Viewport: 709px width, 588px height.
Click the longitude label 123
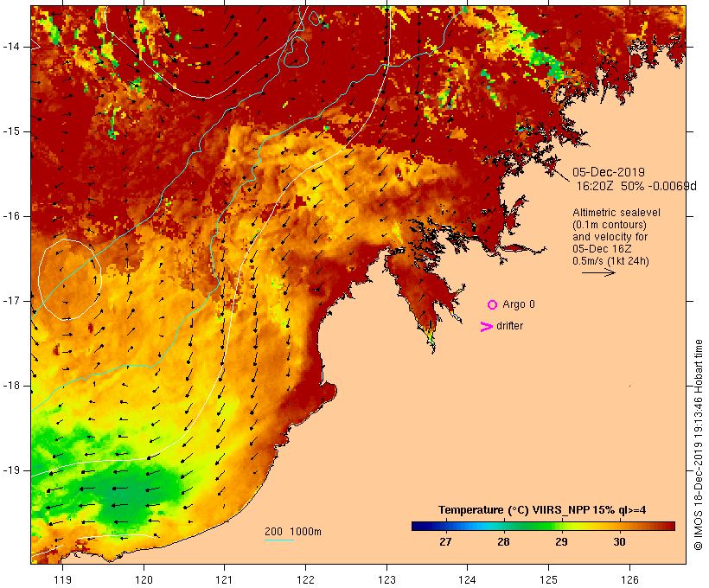(x=386, y=580)
